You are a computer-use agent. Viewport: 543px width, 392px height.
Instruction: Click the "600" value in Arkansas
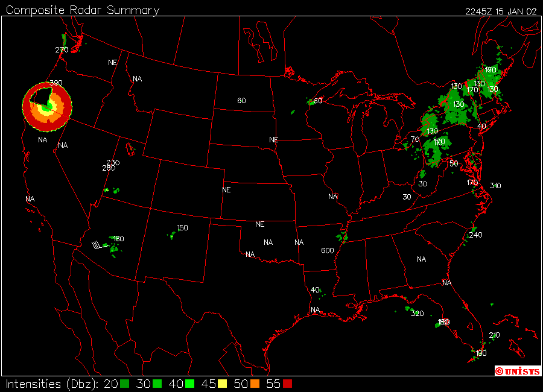click(x=327, y=250)
